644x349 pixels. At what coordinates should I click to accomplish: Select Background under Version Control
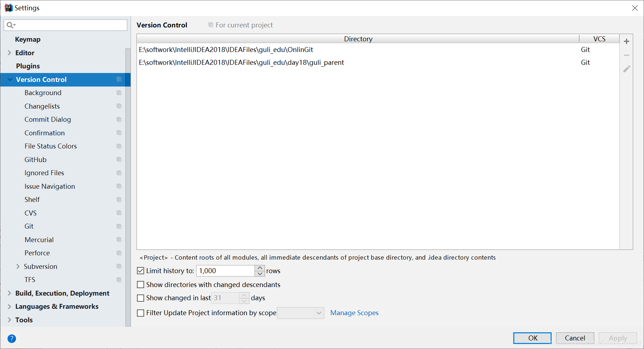click(43, 93)
